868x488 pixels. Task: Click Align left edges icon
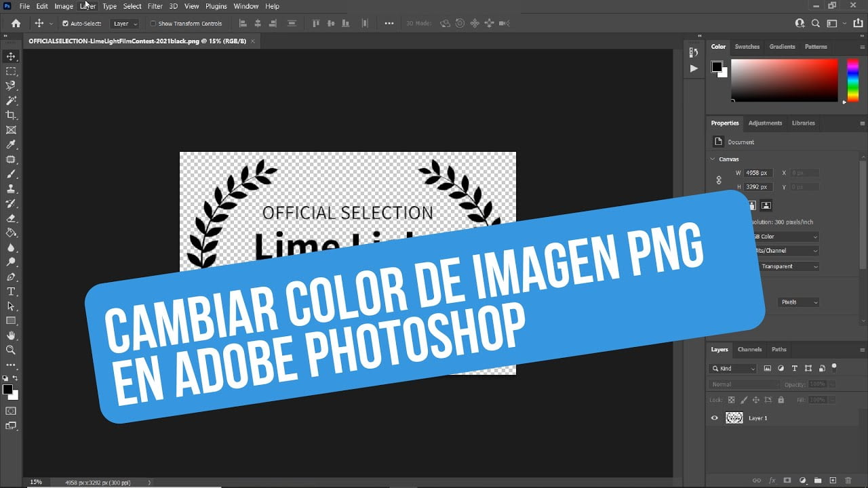[243, 23]
